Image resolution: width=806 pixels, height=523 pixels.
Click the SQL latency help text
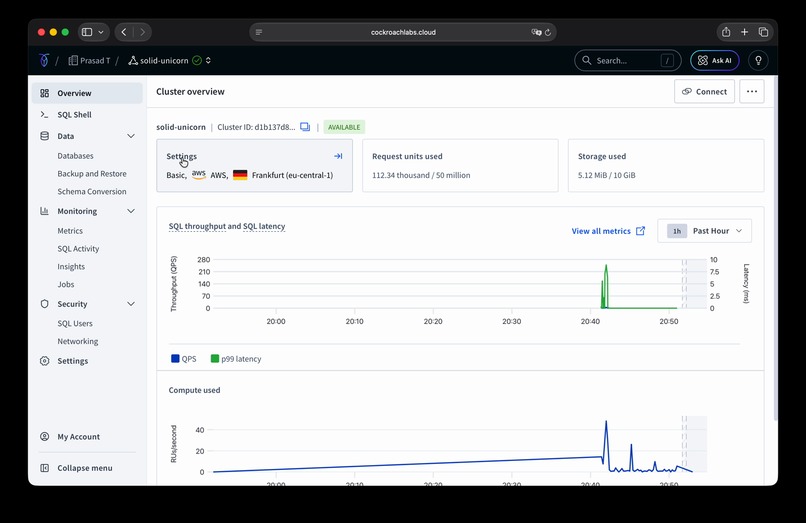tap(264, 226)
